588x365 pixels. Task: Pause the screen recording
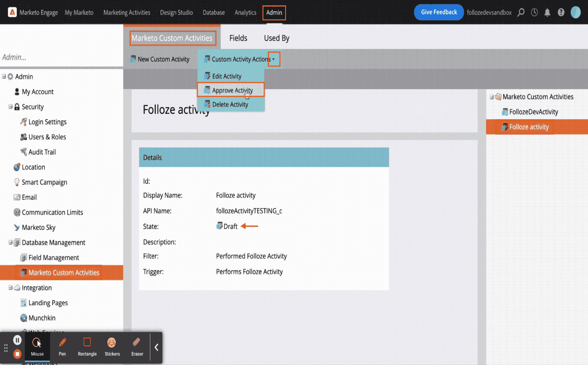(17, 340)
